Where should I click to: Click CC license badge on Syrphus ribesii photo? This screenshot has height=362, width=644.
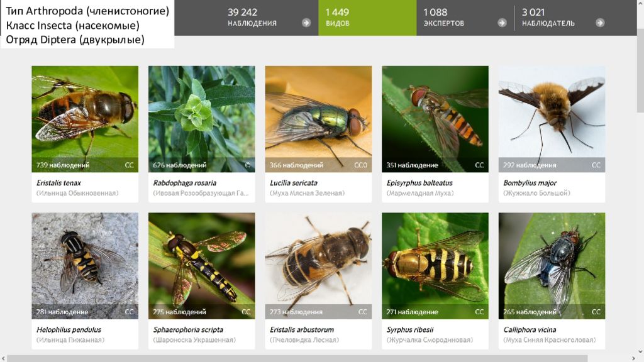coord(479,312)
